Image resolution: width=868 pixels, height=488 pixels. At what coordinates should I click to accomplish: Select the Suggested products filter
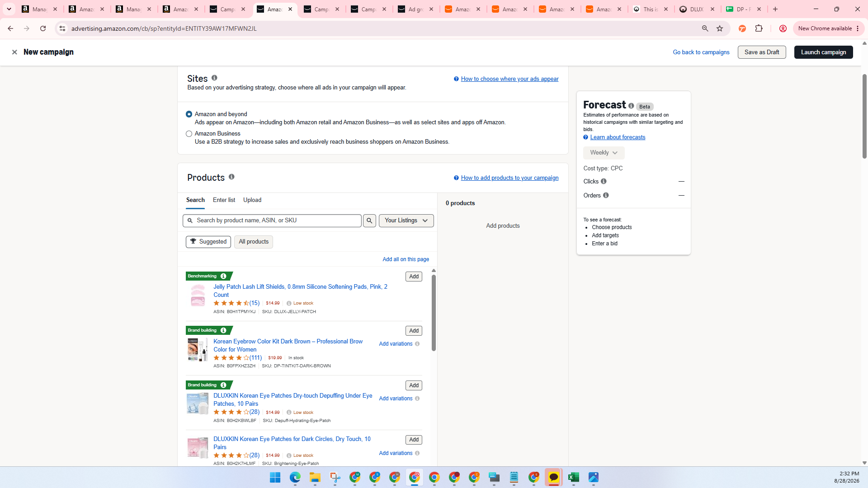208,242
